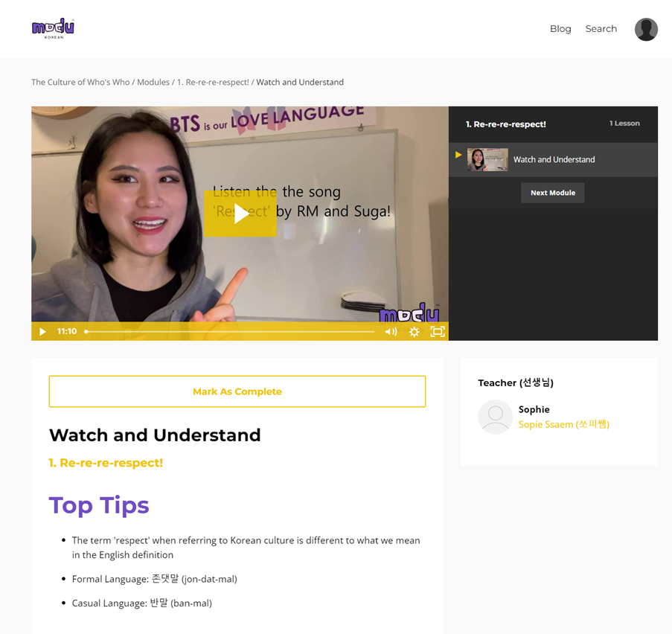Open 1. Re-re-re-respect! breadcrumb

(x=213, y=83)
